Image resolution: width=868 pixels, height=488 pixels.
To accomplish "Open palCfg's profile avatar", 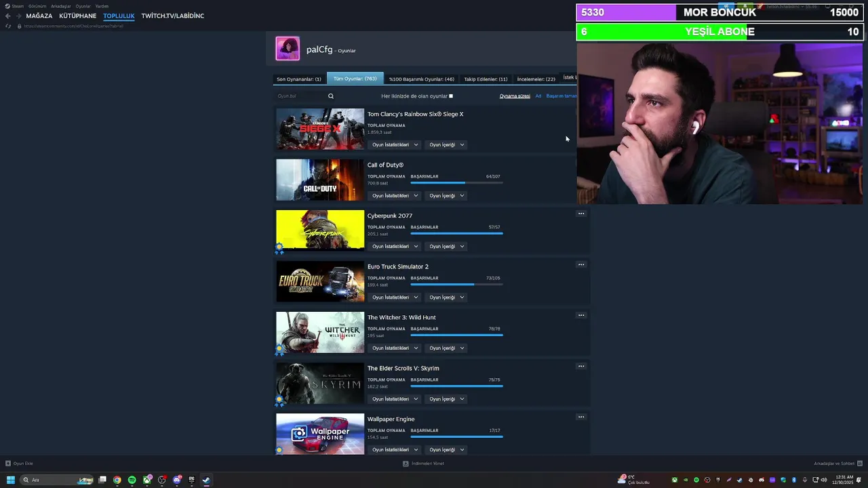I will tap(288, 49).
